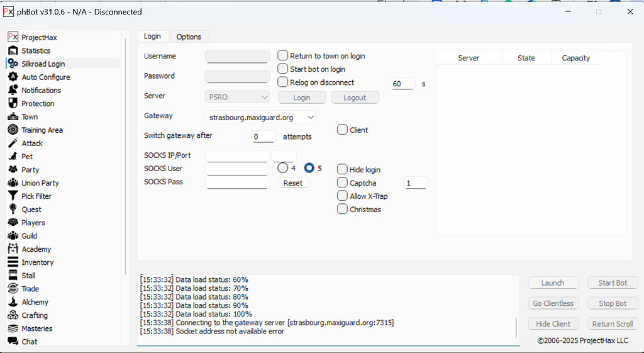Click the Login button
Viewport: 644px width, 353px height.
point(302,98)
